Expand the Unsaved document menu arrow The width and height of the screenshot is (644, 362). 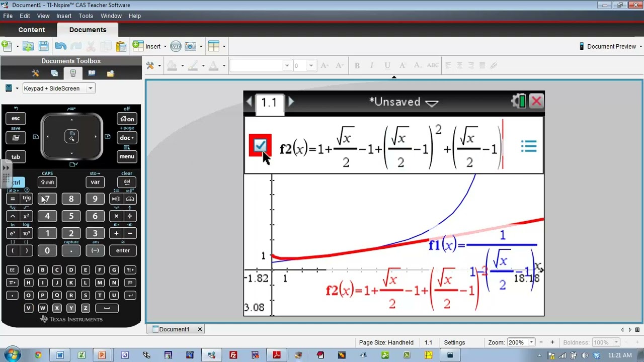pos(432,103)
